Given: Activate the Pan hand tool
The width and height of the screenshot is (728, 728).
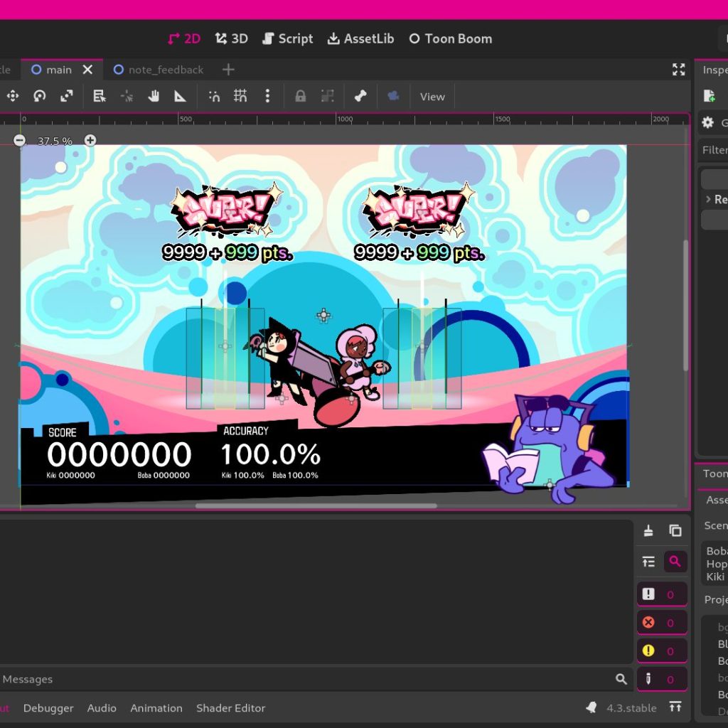Looking at the screenshot, I should (154, 96).
